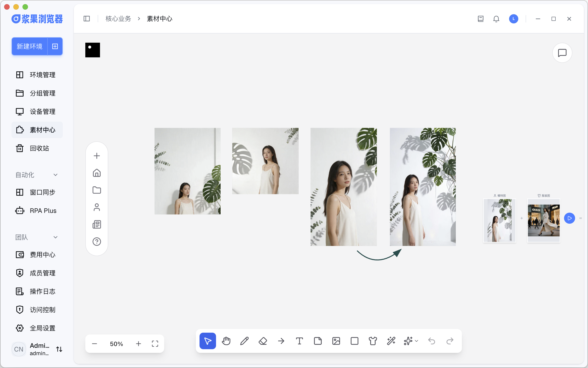
Task: Select the GUCCI street clothing thumbnail
Action: click(544, 220)
